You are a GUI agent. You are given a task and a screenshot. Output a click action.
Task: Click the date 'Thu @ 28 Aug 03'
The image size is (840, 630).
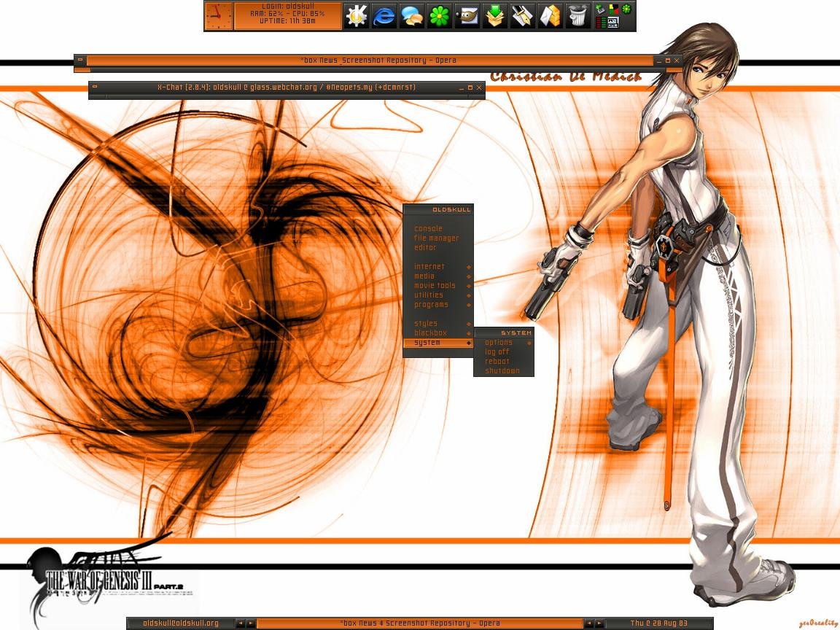pyautogui.click(x=659, y=623)
